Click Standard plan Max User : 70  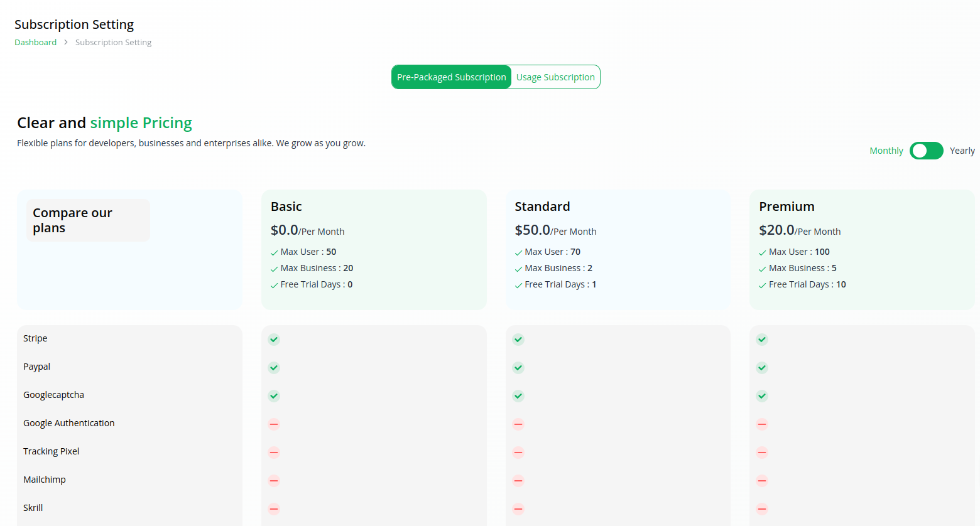pyautogui.click(x=548, y=252)
